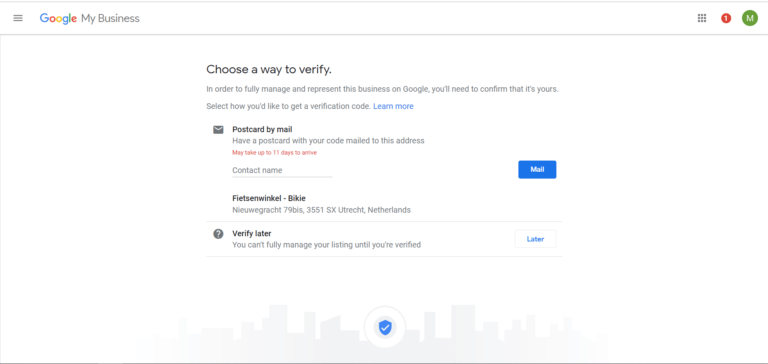Send postcard with the Mail button

click(537, 170)
